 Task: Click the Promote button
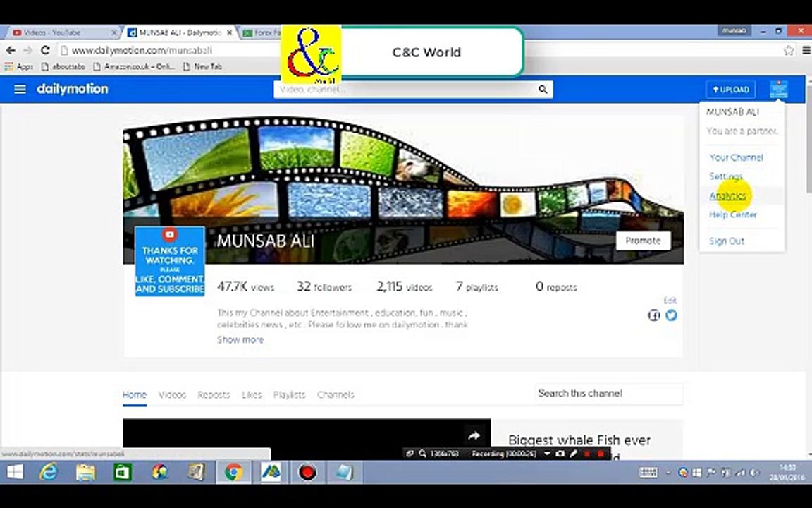643,241
